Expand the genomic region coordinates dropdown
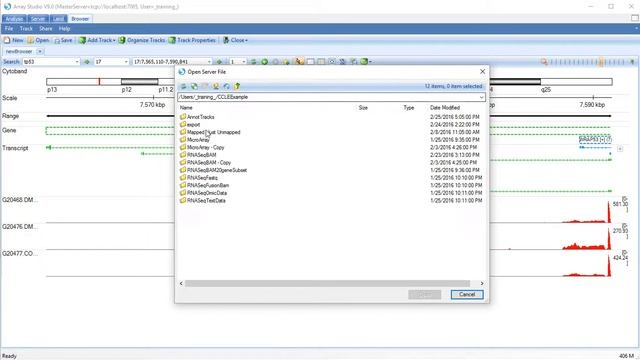 pyautogui.click(x=209, y=62)
